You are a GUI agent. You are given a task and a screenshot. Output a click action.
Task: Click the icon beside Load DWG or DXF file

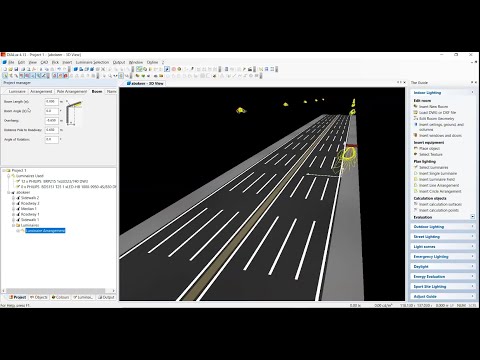[x=416, y=112]
